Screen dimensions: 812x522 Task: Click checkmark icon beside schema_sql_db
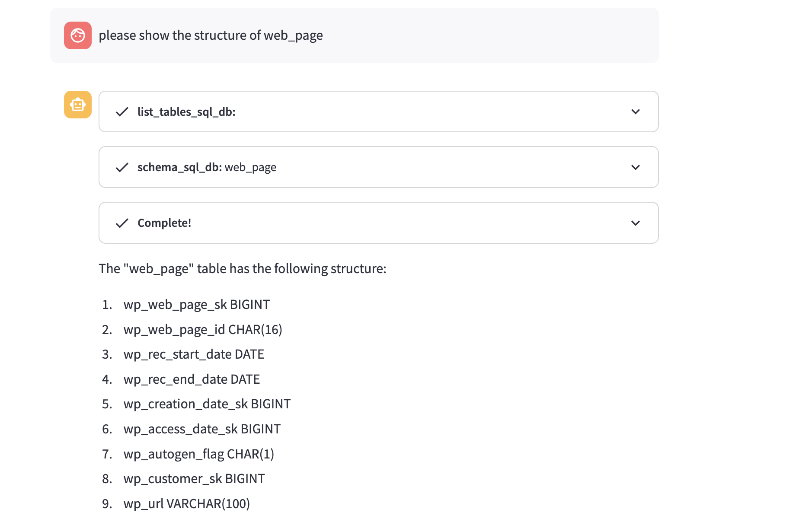pos(122,167)
